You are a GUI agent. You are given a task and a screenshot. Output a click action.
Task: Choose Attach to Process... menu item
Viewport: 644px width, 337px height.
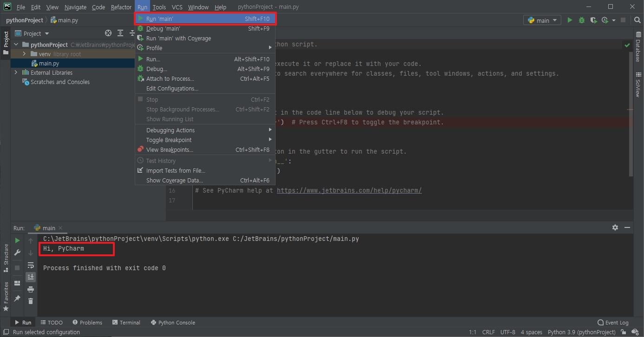pyautogui.click(x=205, y=78)
